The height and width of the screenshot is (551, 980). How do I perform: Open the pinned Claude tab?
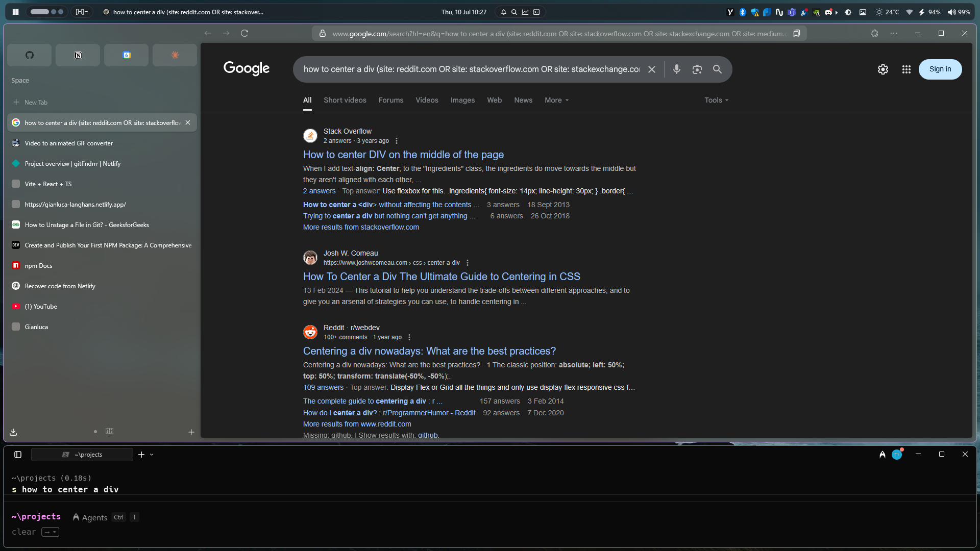pyautogui.click(x=175, y=55)
